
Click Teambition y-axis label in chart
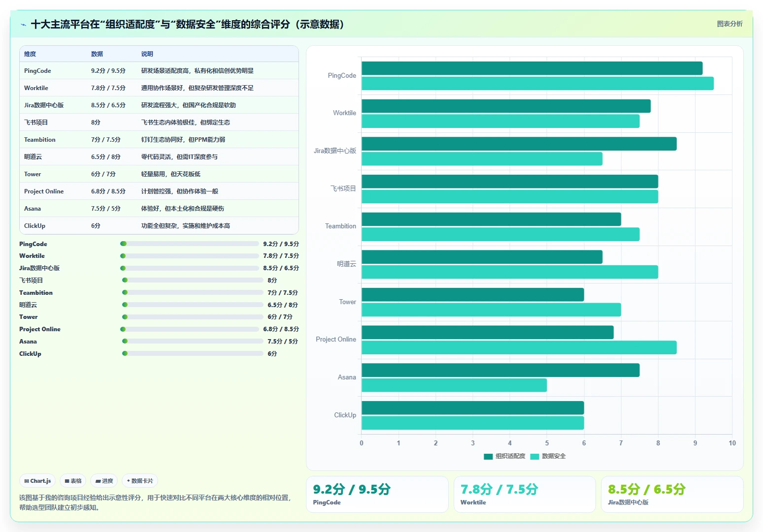pyautogui.click(x=340, y=226)
